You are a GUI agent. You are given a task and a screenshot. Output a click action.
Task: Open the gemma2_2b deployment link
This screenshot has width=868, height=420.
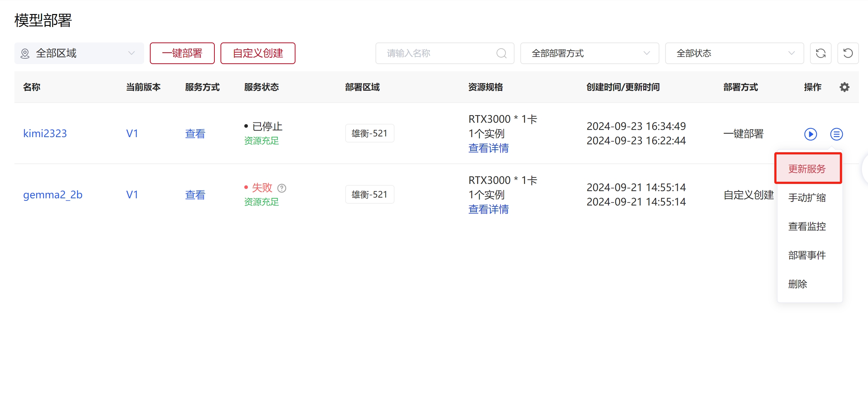coord(53,195)
